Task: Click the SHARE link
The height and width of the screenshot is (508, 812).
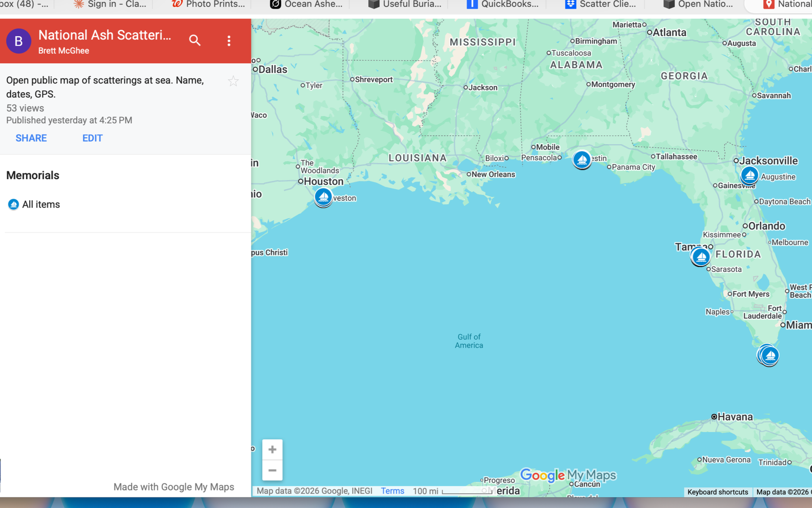Action: 31,138
